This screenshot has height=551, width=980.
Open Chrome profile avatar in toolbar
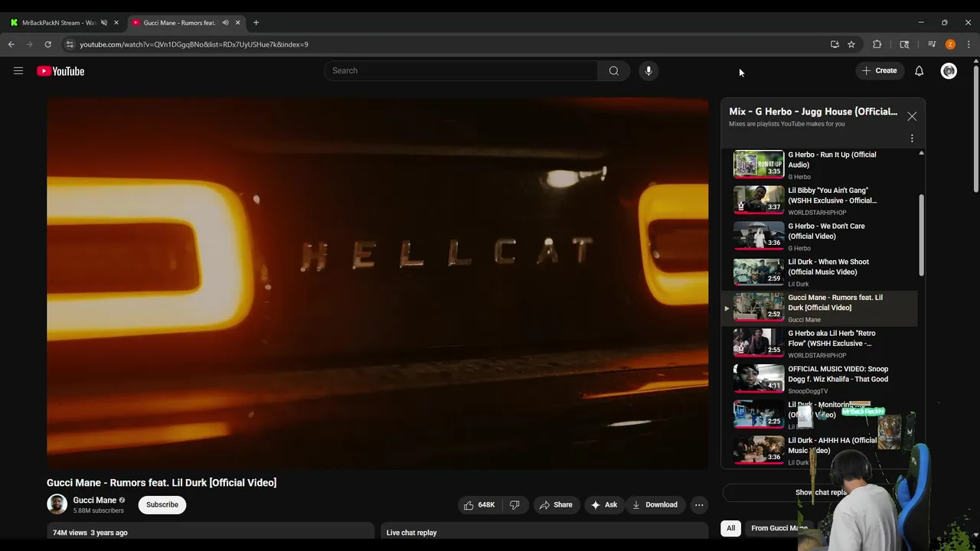[x=950, y=44]
